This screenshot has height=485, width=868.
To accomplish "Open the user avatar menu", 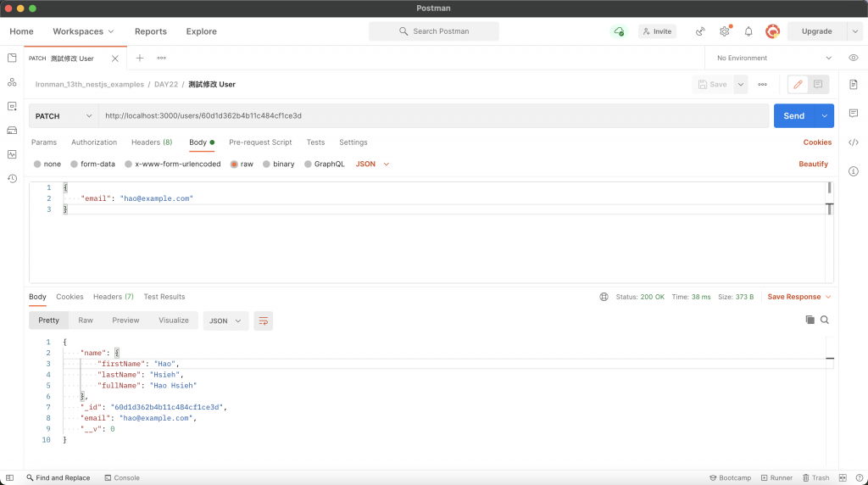I will [772, 31].
